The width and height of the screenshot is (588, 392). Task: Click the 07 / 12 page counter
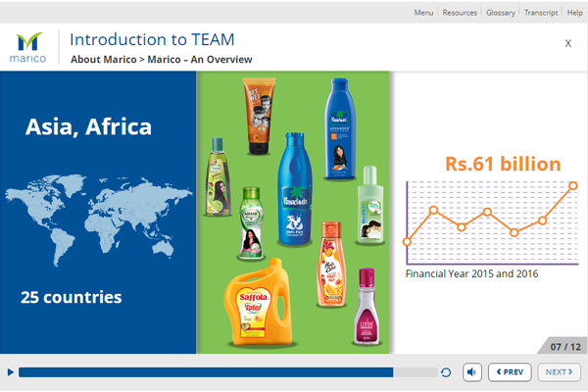(564, 346)
